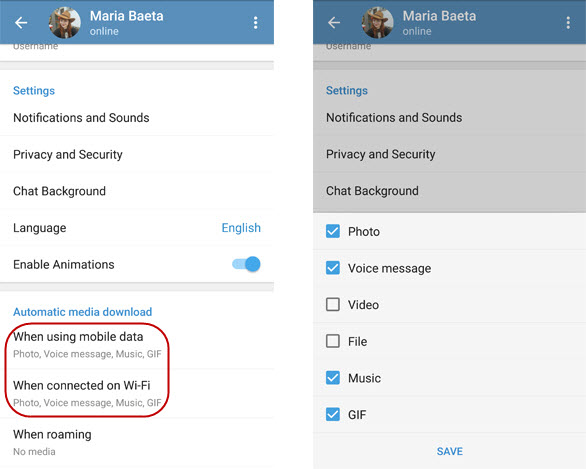
Task: Tap the SAVE button
Action: click(x=450, y=451)
